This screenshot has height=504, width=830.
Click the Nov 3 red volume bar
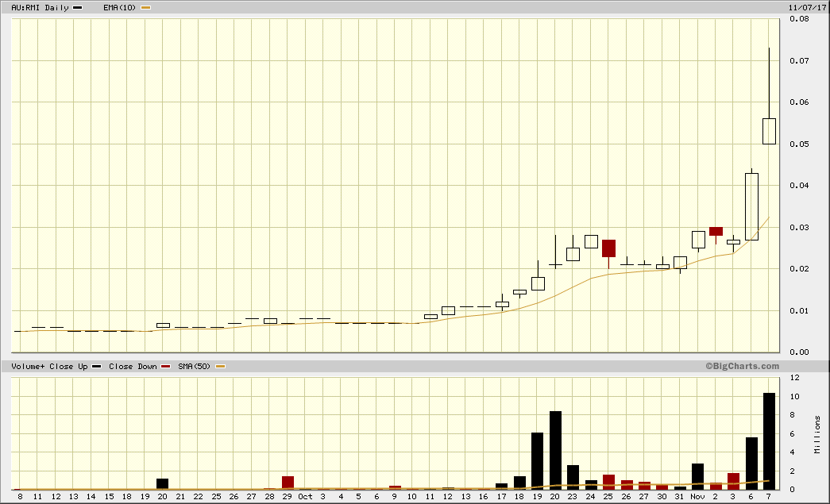pyautogui.click(x=733, y=481)
